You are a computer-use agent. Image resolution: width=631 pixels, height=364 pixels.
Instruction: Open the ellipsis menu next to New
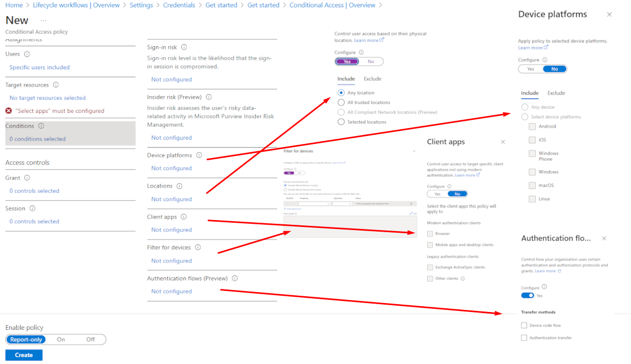point(43,20)
